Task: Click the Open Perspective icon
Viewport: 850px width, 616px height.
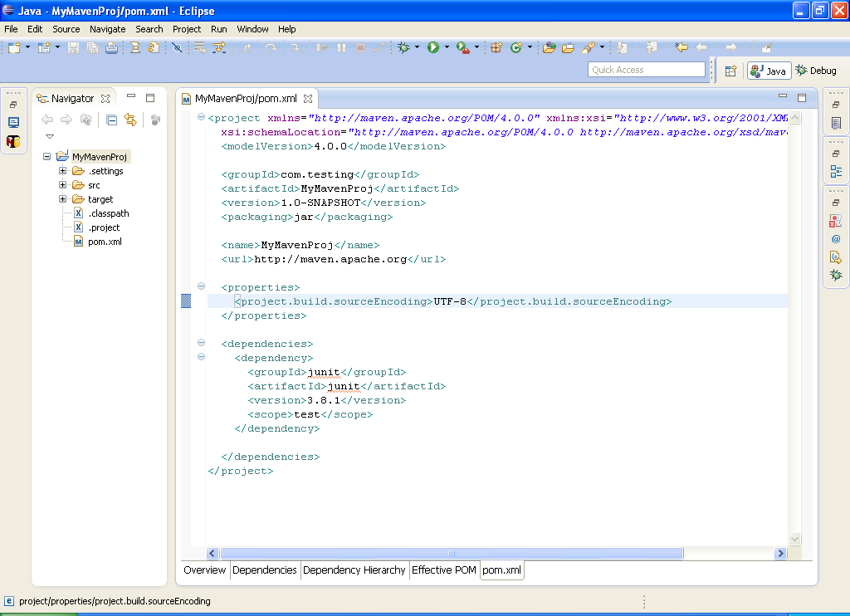Action: point(730,71)
